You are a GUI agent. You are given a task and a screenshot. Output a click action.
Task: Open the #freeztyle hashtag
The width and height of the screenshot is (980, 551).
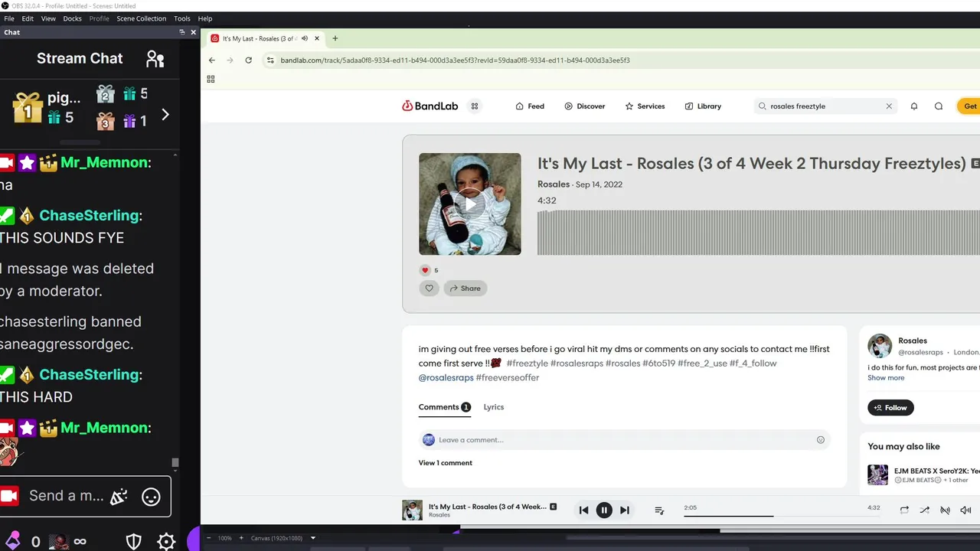(527, 364)
